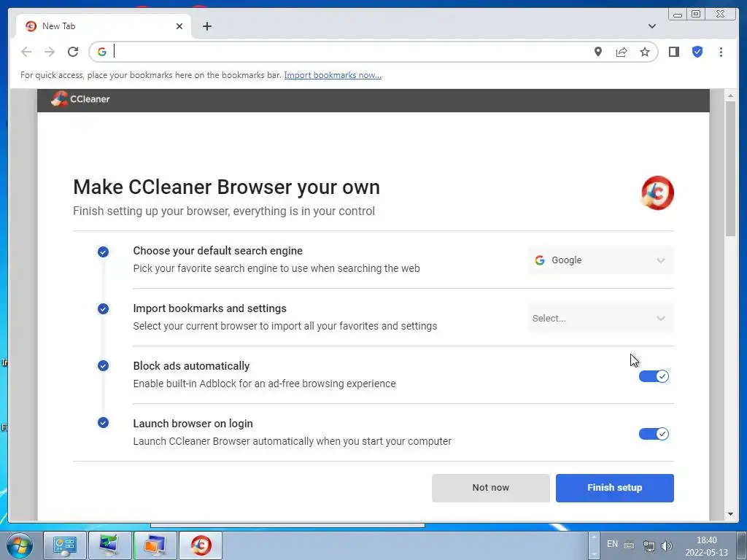The image size is (747, 560).
Task: Open the side panel icon
Action: tap(673, 52)
